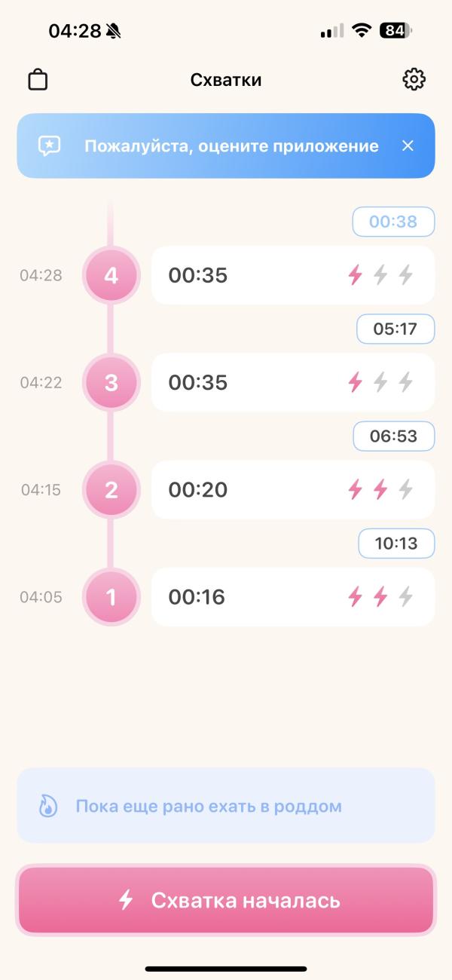452x980 pixels.
Task: Tap first lightning bolt on contraction 2
Action: [355, 490]
